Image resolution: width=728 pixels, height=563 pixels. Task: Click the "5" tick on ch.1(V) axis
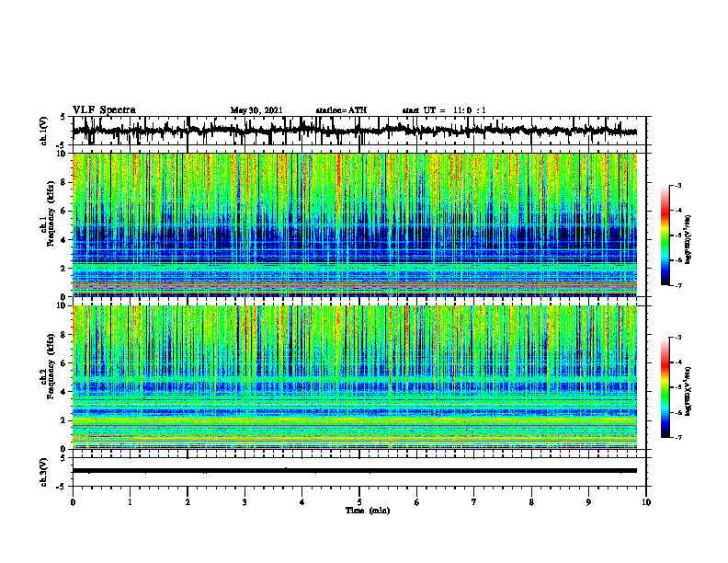tap(63, 117)
